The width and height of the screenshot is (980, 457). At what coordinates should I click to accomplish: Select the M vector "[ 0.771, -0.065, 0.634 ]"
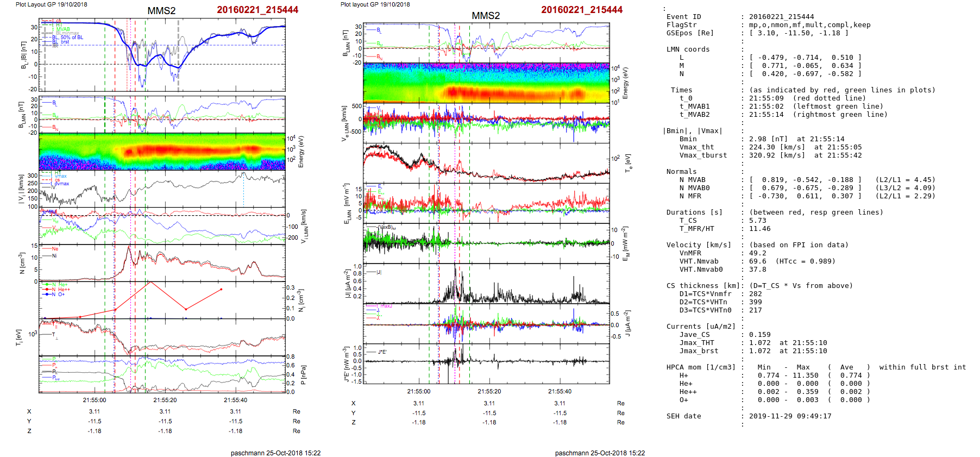(806, 66)
